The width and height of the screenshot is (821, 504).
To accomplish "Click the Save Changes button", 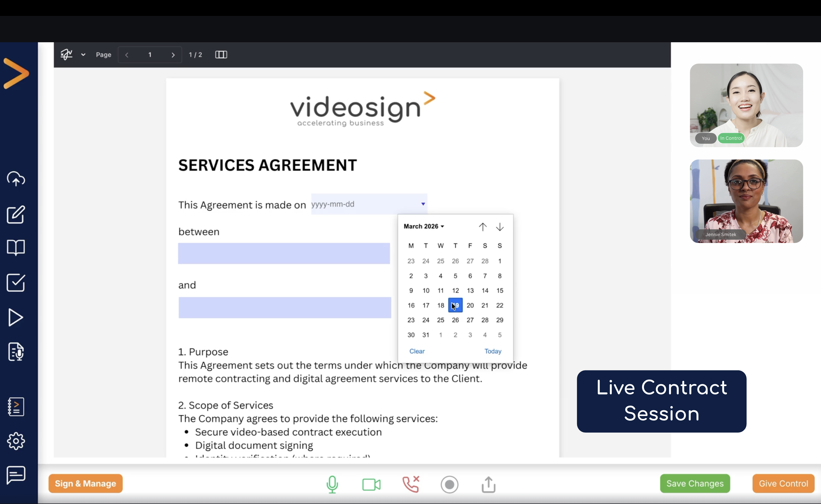I will [695, 483].
